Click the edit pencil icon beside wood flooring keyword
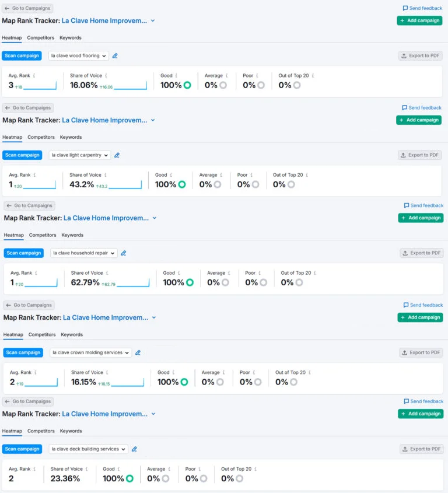The height and width of the screenshot is (493, 448). (115, 56)
